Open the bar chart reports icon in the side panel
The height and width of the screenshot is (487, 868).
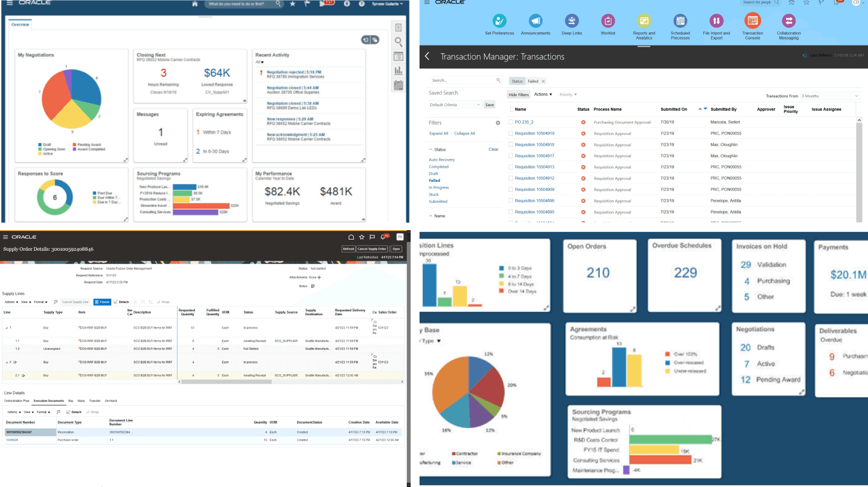click(398, 71)
